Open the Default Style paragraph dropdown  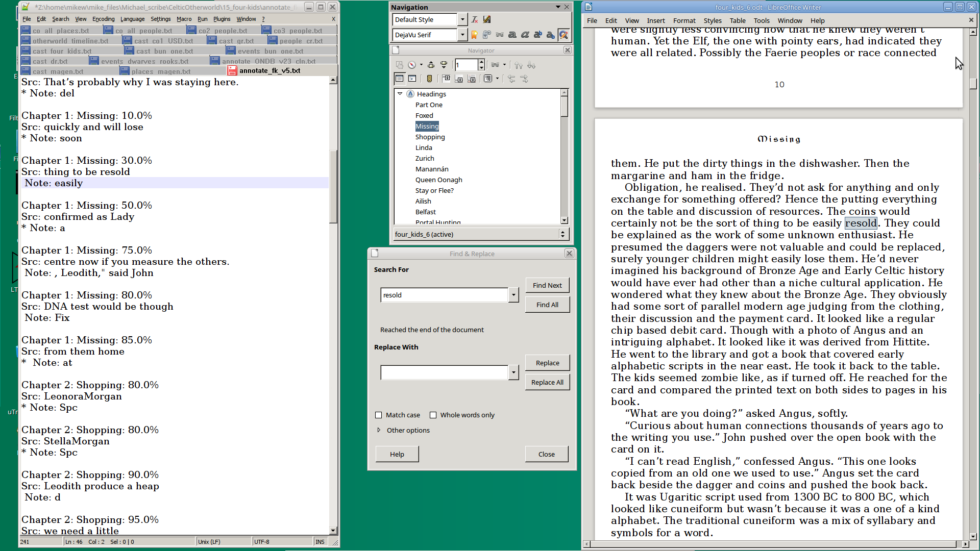point(462,19)
